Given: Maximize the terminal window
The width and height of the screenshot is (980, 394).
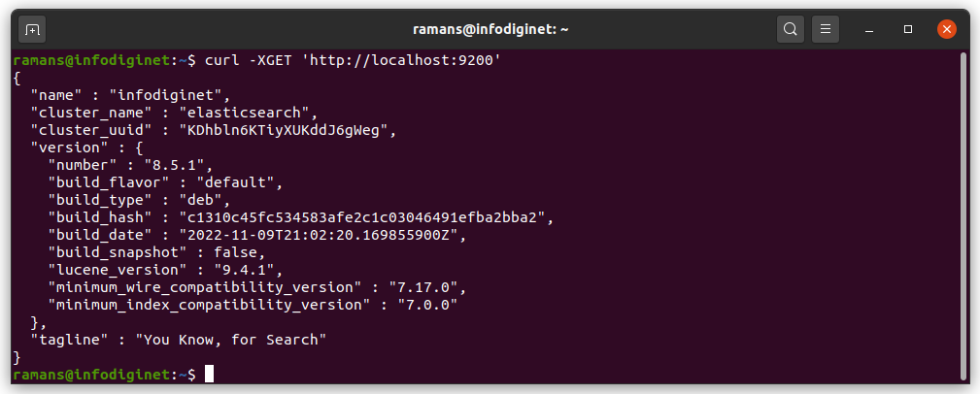Looking at the screenshot, I should 908,29.
